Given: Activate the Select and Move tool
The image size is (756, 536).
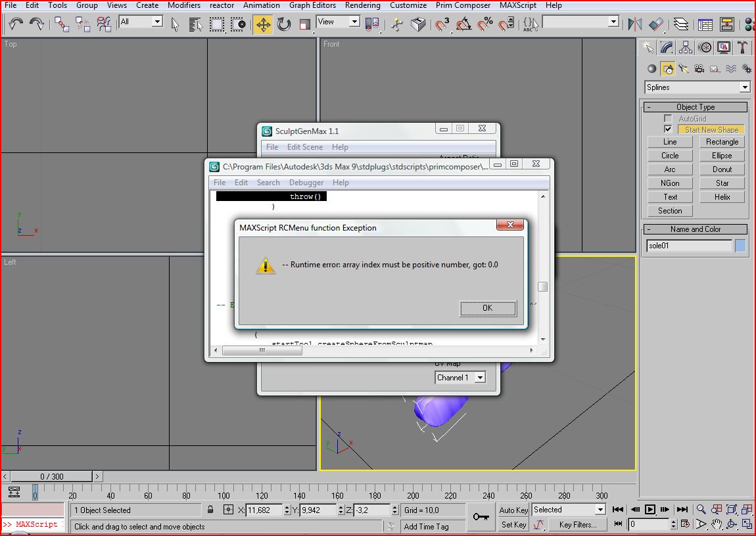Looking at the screenshot, I should click(x=263, y=24).
